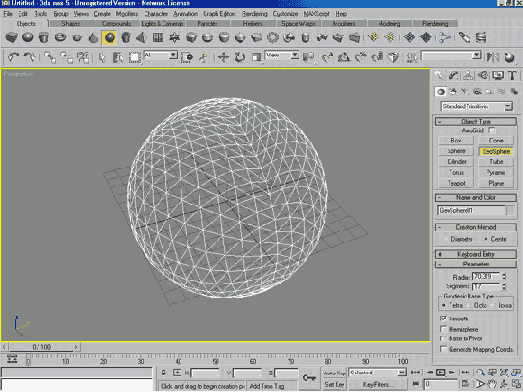
Task: Select the Ring Wave gear-shaped object icon
Action: (x=273, y=38)
